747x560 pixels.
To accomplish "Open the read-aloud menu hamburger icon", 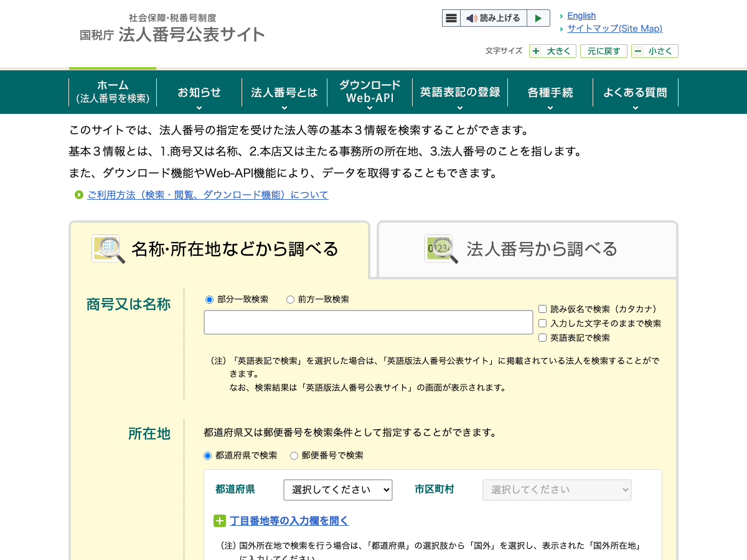I will (x=451, y=18).
